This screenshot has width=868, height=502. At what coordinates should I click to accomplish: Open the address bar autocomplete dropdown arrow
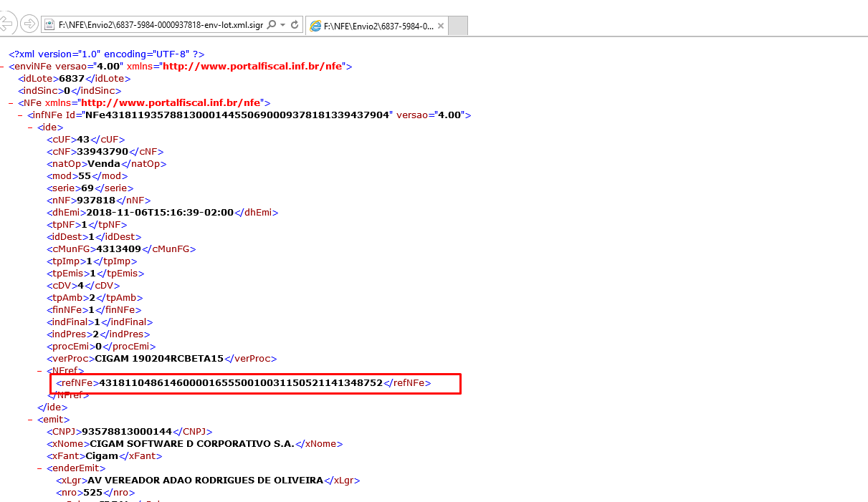tap(283, 24)
